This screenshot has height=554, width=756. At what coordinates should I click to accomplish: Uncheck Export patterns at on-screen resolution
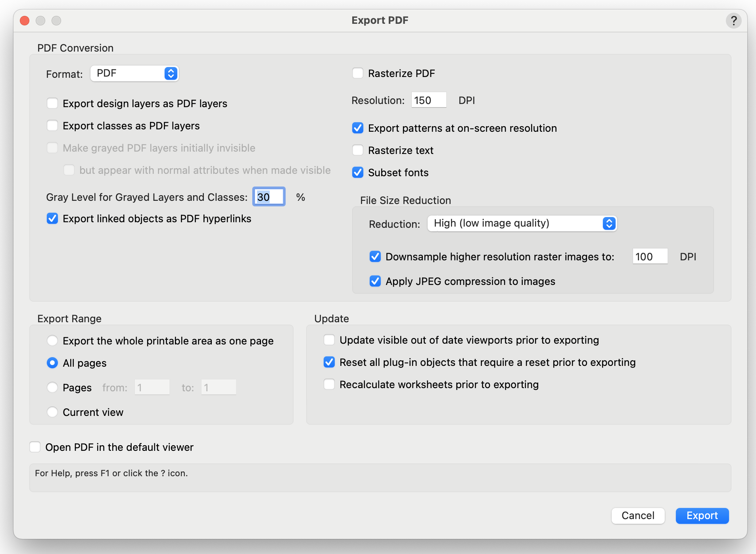[358, 128]
